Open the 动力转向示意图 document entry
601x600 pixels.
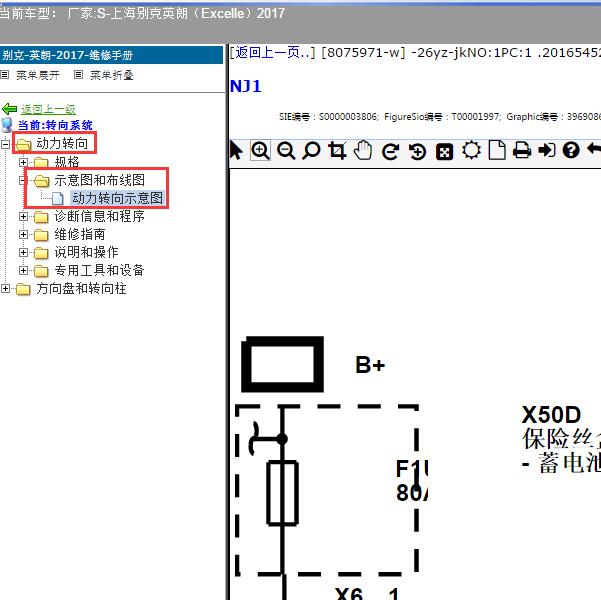117,198
